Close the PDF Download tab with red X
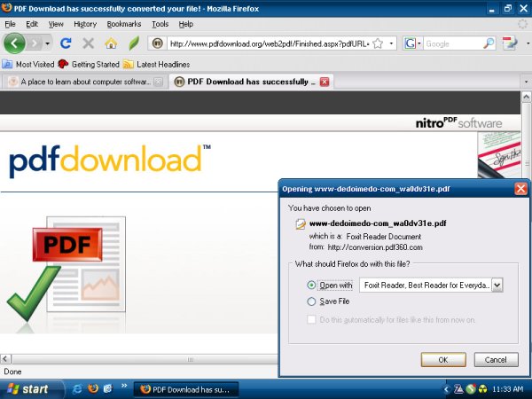 [x=325, y=82]
